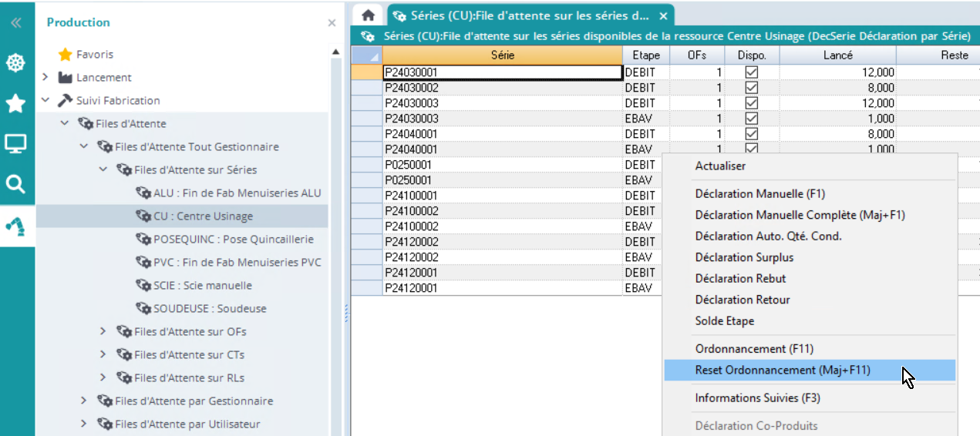Click the monitor icon in sidebar
Screen dimensions: 980x436
coord(15,144)
